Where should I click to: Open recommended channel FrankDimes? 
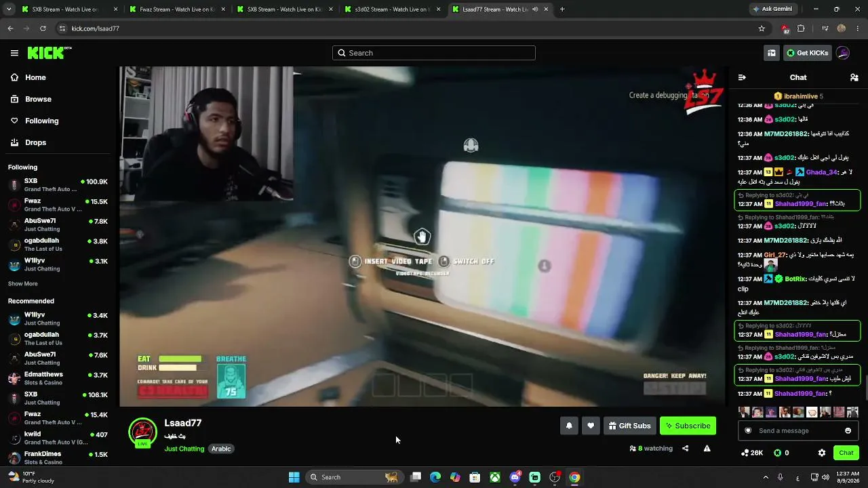(58, 457)
